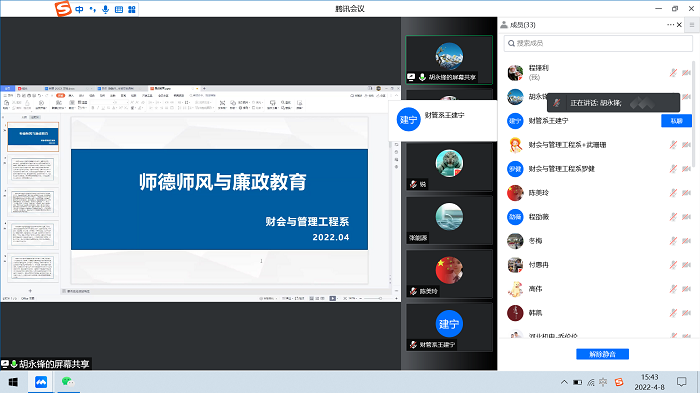Click the 正在讲话: 胡永锋 speaking tooltip

(613, 103)
